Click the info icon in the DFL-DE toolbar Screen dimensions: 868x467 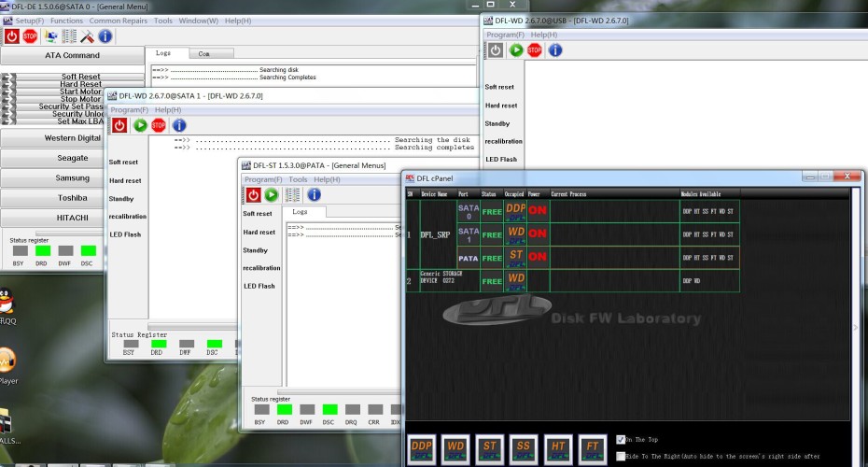point(105,36)
